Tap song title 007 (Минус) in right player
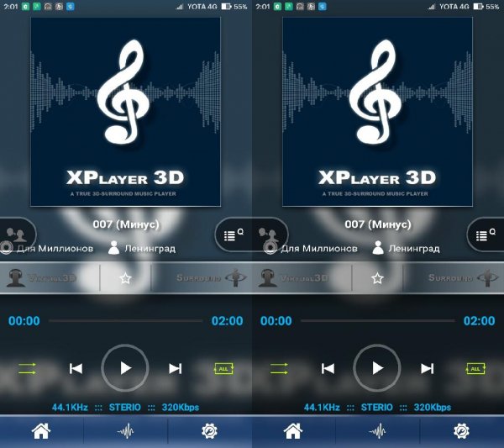This screenshot has width=504, height=448. (378, 224)
